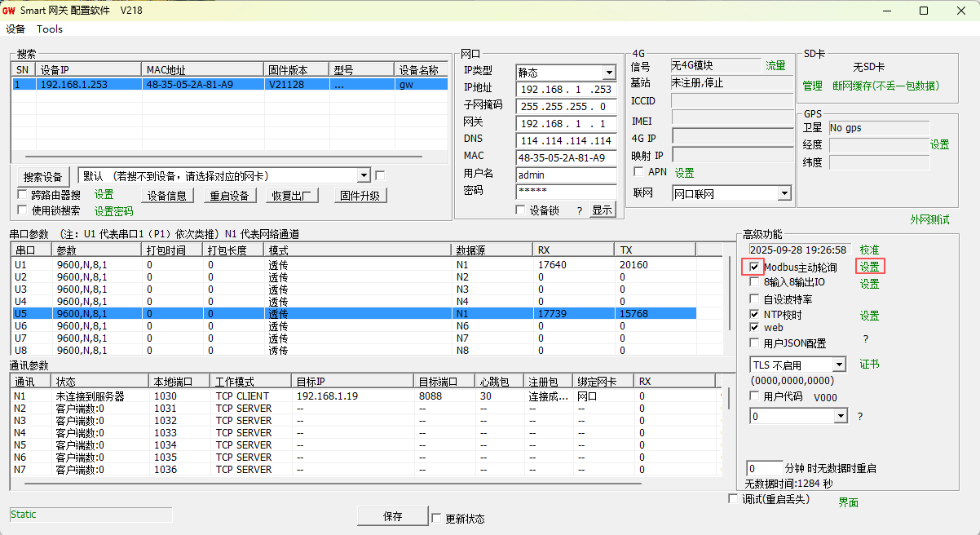This screenshot has width=980, height=535.
Task: Open the 联网 mode dropdown
Action: pyautogui.click(x=784, y=193)
